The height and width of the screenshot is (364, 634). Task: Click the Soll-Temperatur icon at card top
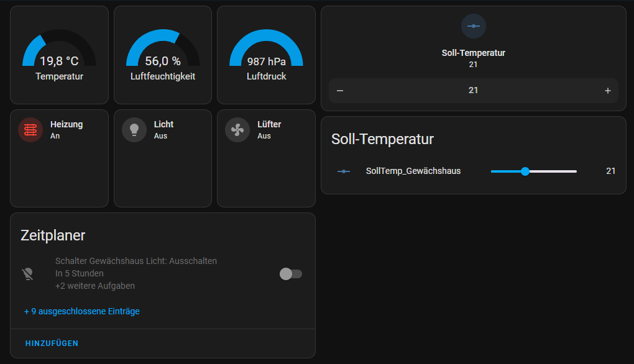click(473, 26)
